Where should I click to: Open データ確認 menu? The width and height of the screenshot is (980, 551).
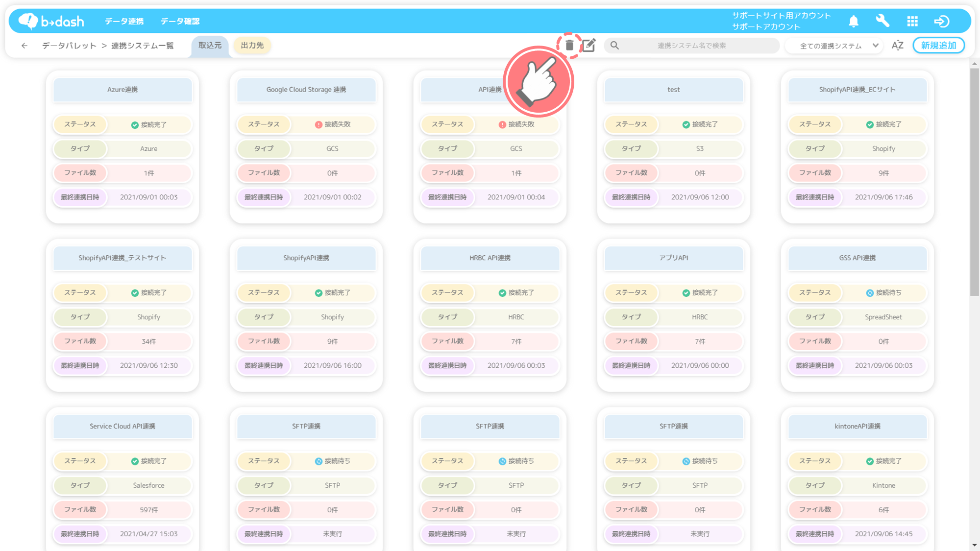click(x=180, y=21)
